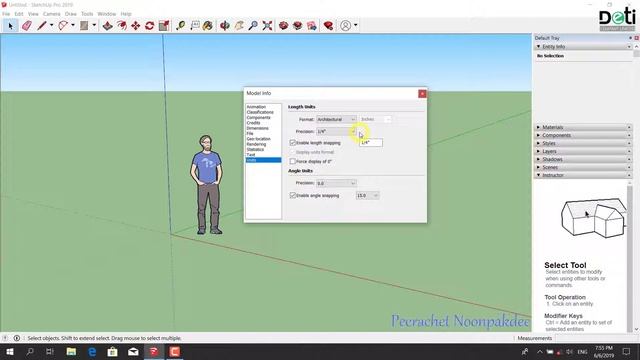640x360 pixels.
Task: Click Send to LayOut icon
Action: (x=312, y=26)
